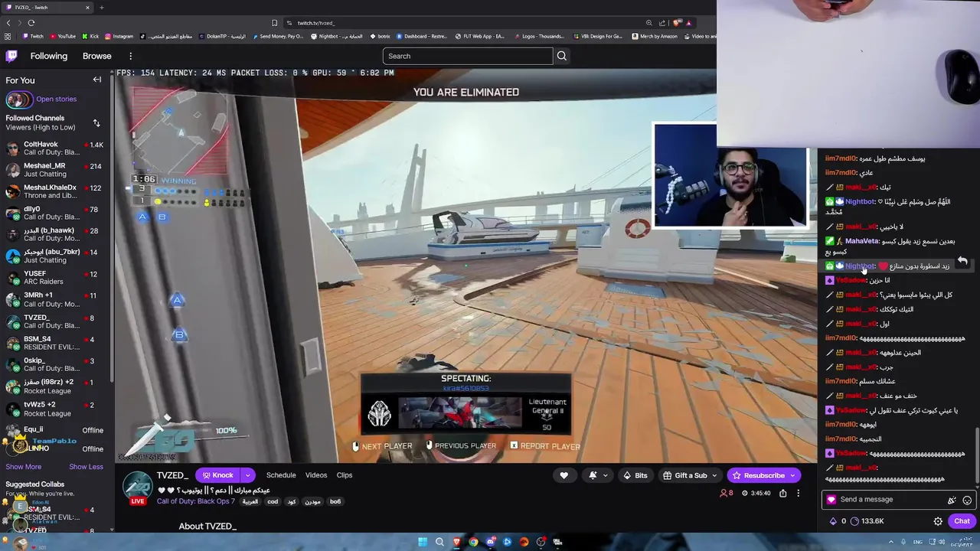Viewport: 980px width, 551px height.
Task: Expand the Gift a Sub options
Action: [x=714, y=475]
